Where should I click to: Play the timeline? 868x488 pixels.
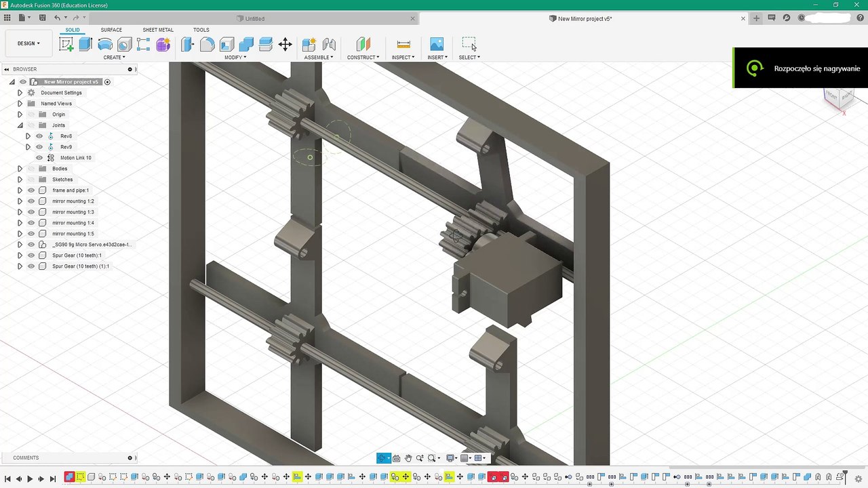pos(30,479)
